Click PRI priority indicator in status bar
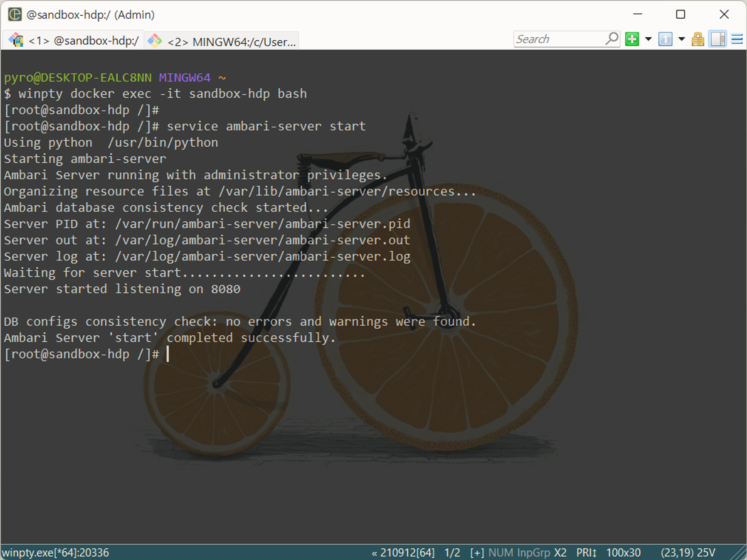This screenshot has width=747, height=560. point(586,553)
